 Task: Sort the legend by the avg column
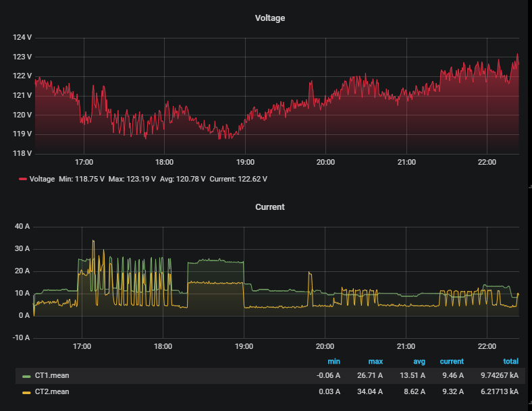pos(419,362)
